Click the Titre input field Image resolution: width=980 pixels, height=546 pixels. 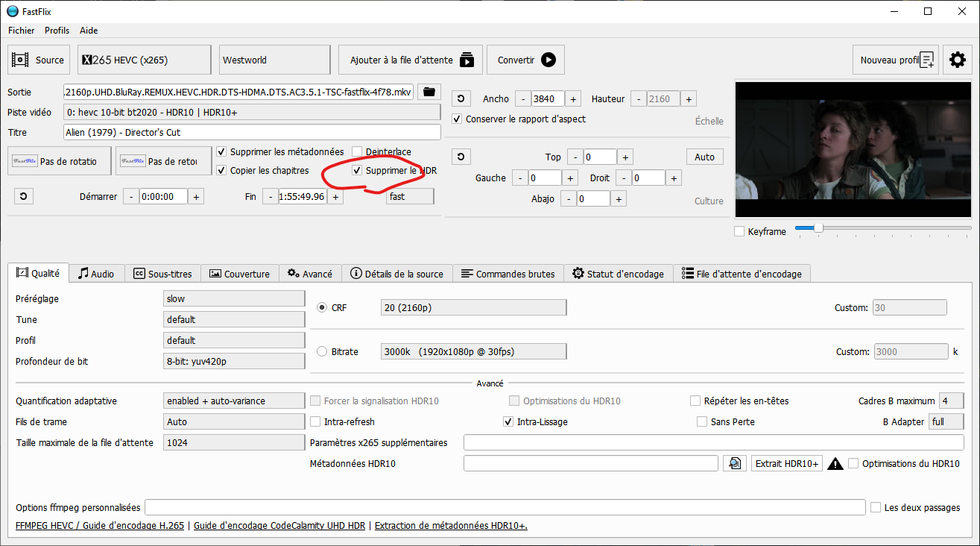coord(252,132)
